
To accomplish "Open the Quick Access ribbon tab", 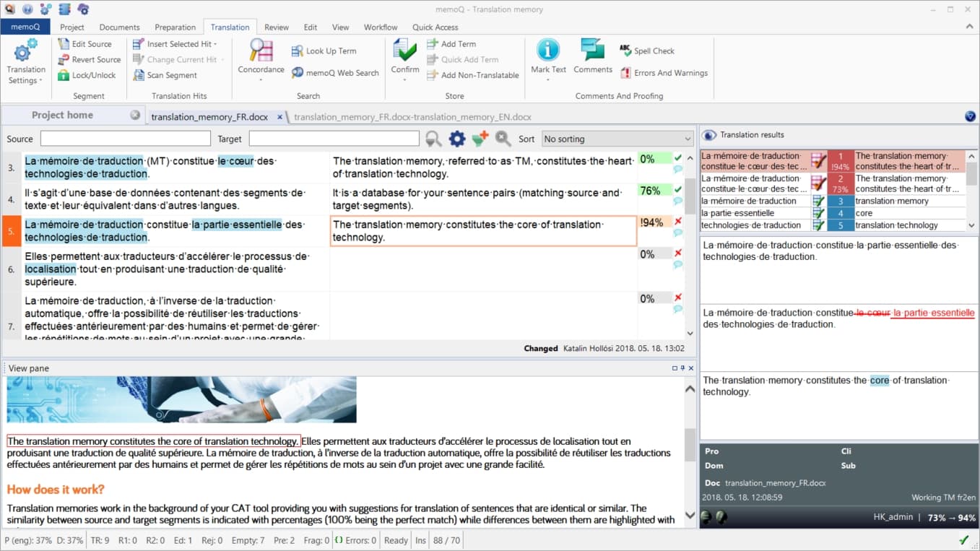I will (435, 27).
